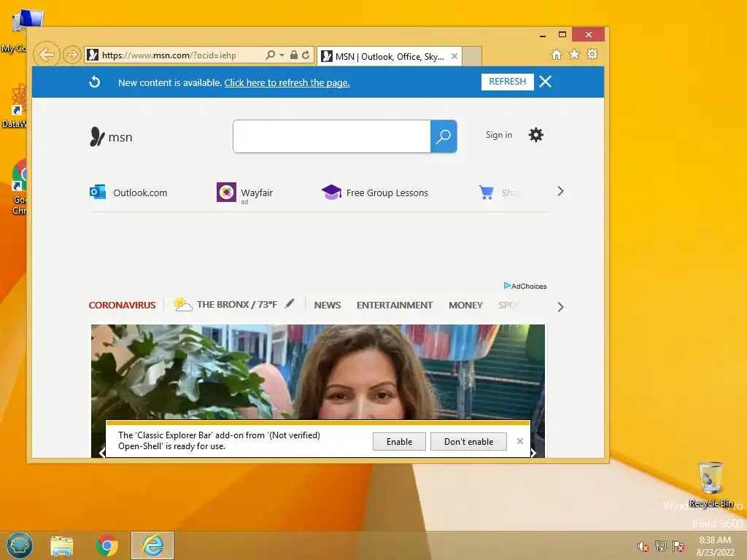747x560 pixels.
Task: Close the MSN browser tab
Action: [x=454, y=56]
